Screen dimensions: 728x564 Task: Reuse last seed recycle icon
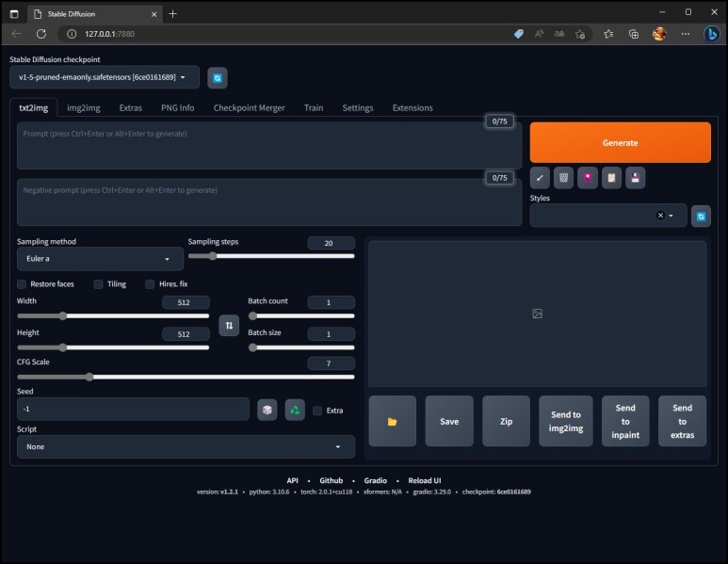(x=295, y=410)
